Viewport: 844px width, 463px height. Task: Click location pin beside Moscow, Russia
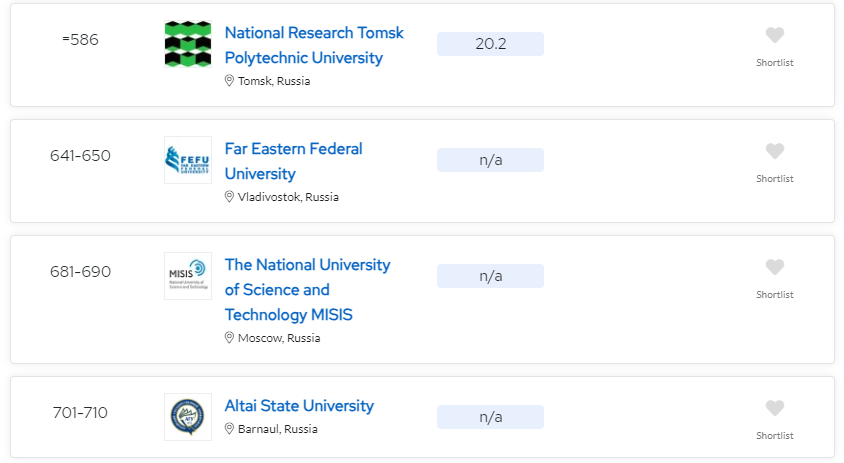tap(229, 338)
